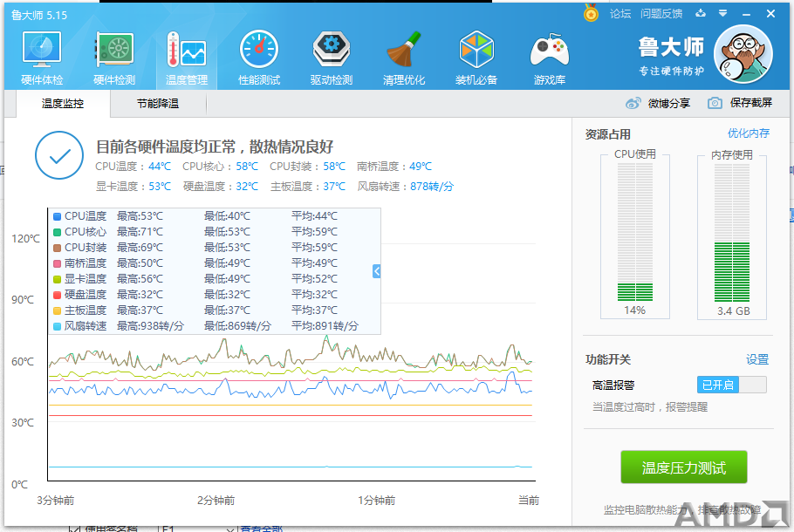The width and height of the screenshot is (794, 532).
Task: Click the blue checkmark status circle
Action: coord(59,155)
